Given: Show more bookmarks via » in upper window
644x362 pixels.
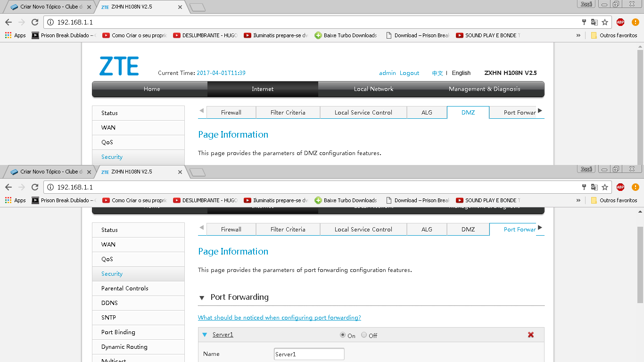Looking at the screenshot, I should click(578, 35).
